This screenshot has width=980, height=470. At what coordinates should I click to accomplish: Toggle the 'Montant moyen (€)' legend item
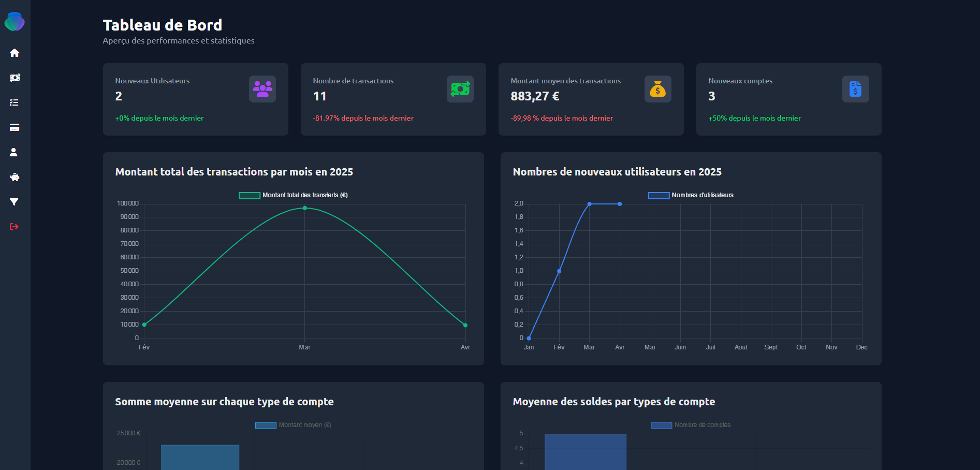pyautogui.click(x=294, y=425)
